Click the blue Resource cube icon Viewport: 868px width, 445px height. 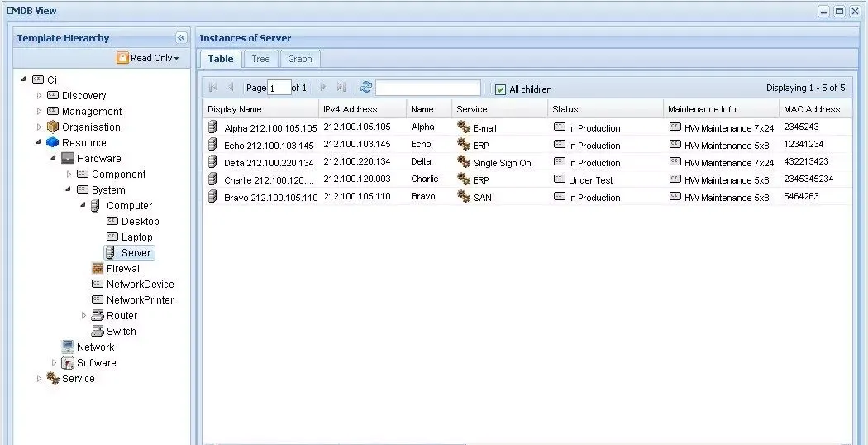point(53,142)
